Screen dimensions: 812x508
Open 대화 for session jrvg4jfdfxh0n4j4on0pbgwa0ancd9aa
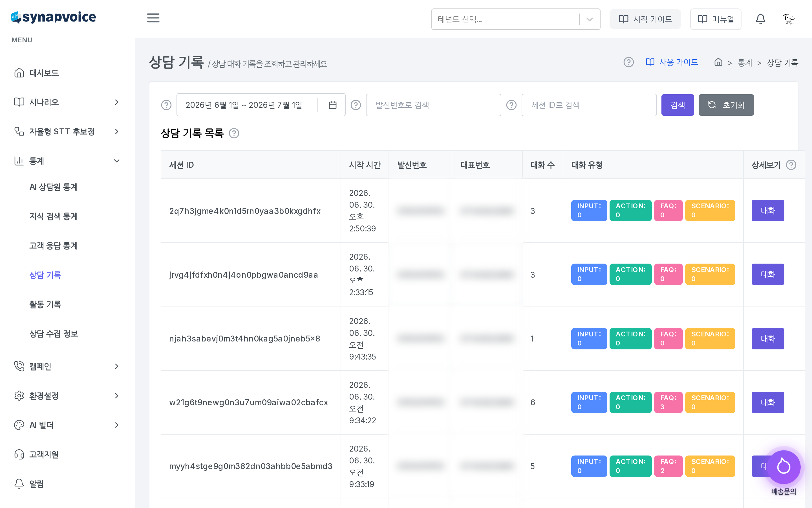(x=768, y=275)
